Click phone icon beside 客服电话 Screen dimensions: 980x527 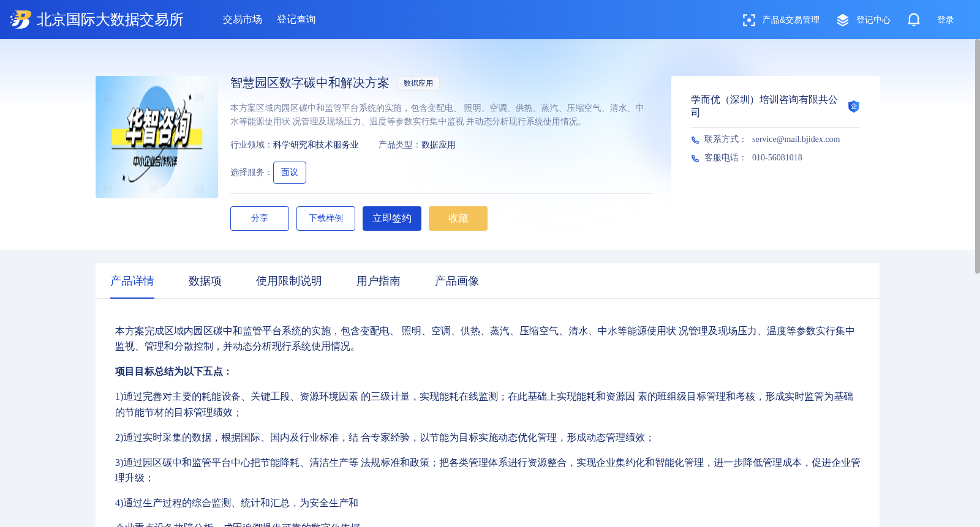(695, 159)
